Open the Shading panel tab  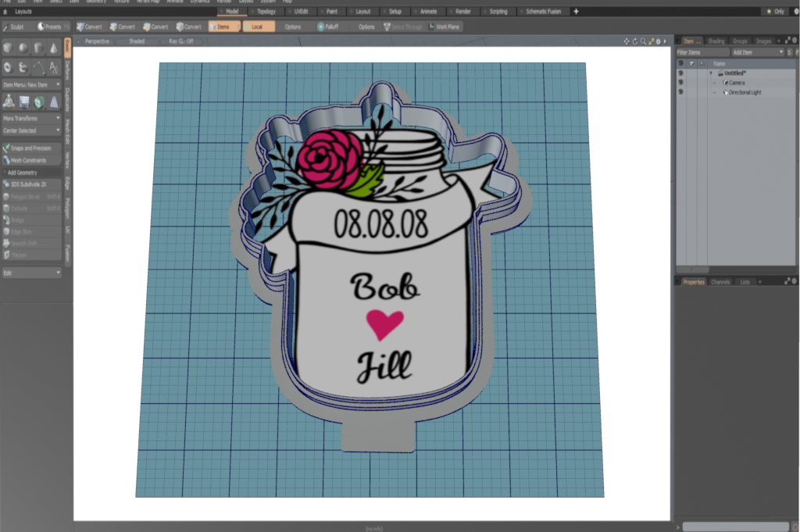pos(716,41)
